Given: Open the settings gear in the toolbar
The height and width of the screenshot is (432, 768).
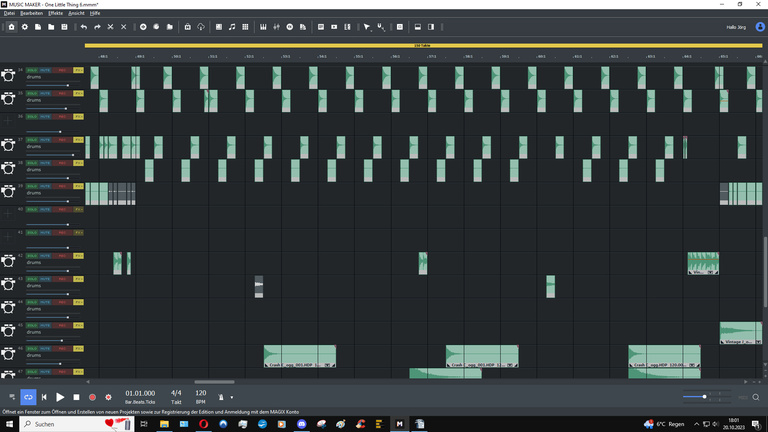Looking at the screenshot, I should click(25, 26).
